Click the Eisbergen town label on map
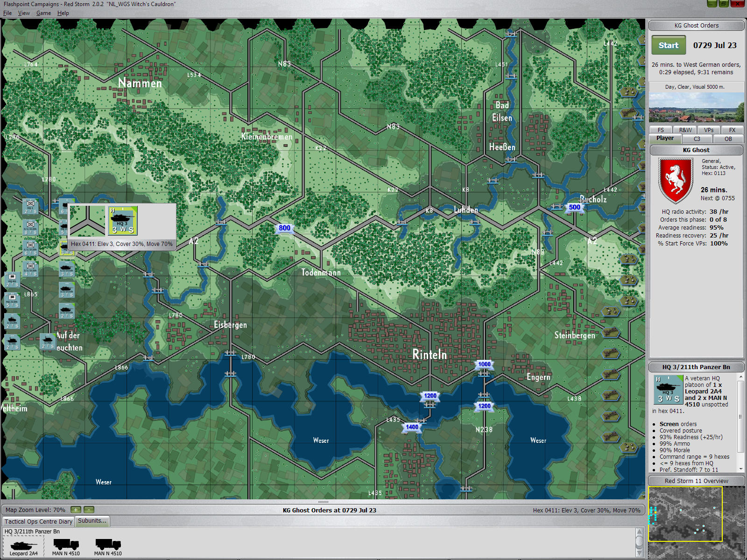747x560 pixels. point(230,324)
